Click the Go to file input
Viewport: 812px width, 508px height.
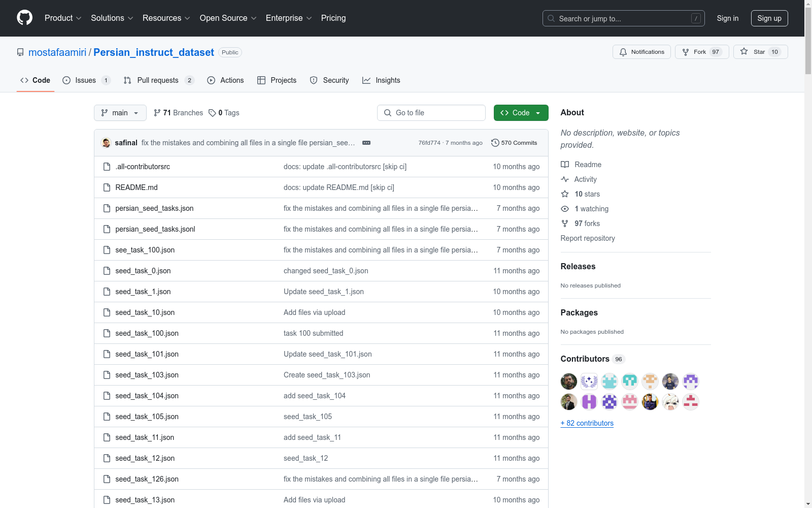[431, 113]
